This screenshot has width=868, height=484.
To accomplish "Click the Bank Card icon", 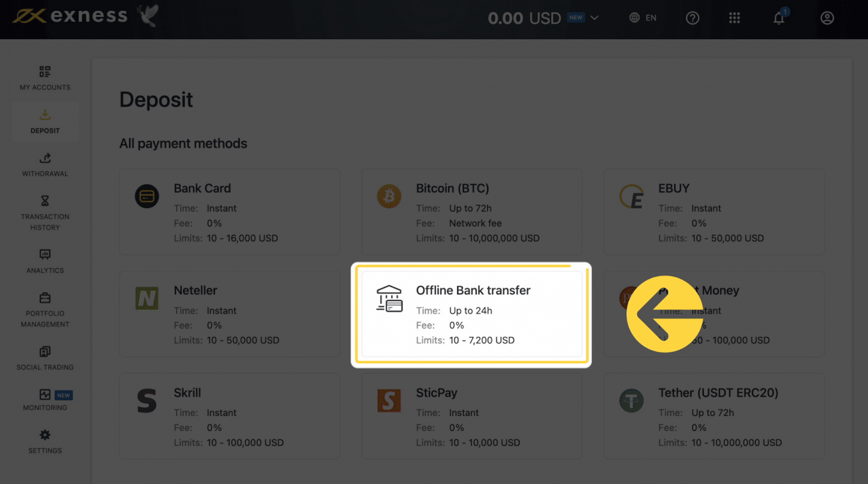I will (147, 196).
